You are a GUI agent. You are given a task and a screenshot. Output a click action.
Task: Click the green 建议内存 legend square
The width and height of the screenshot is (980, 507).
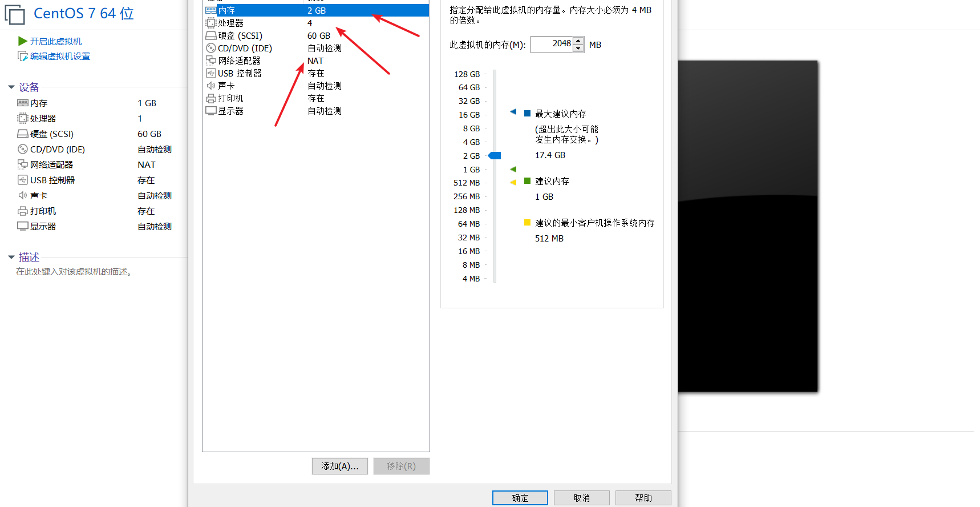pos(528,180)
